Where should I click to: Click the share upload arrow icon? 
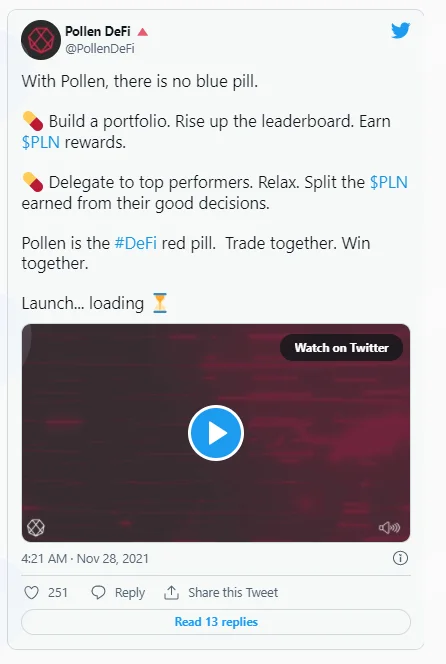tap(171, 592)
